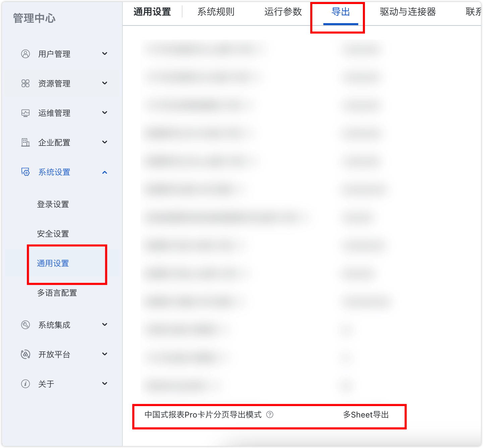The width and height of the screenshot is (483, 448).
Task: Click the 关于 info icon
Action: [25, 384]
